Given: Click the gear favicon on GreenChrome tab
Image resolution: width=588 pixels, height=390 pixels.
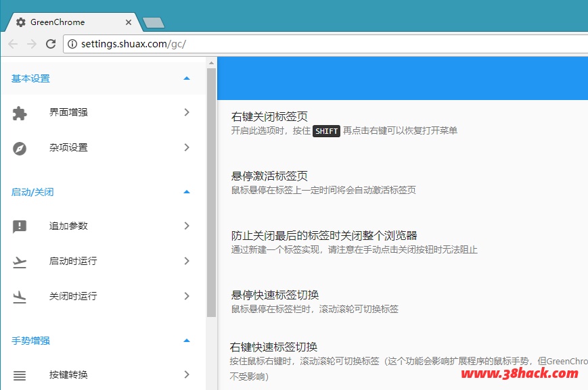Looking at the screenshot, I should pos(20,22).
